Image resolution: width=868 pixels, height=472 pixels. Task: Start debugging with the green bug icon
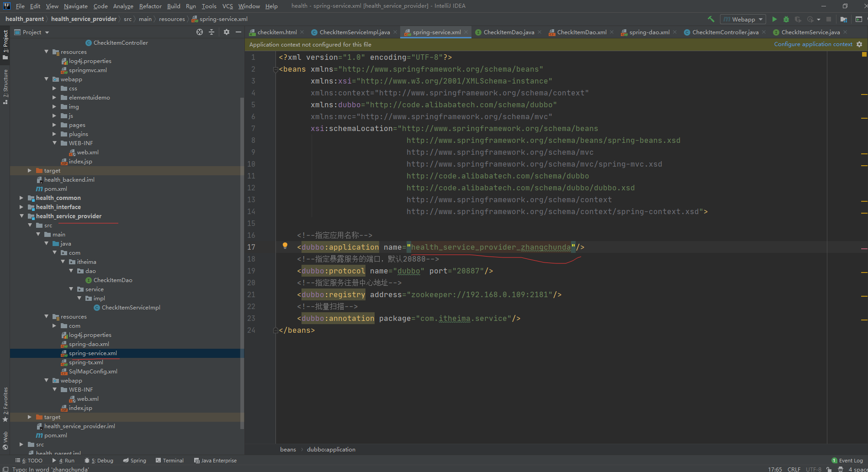coord(786,19)
